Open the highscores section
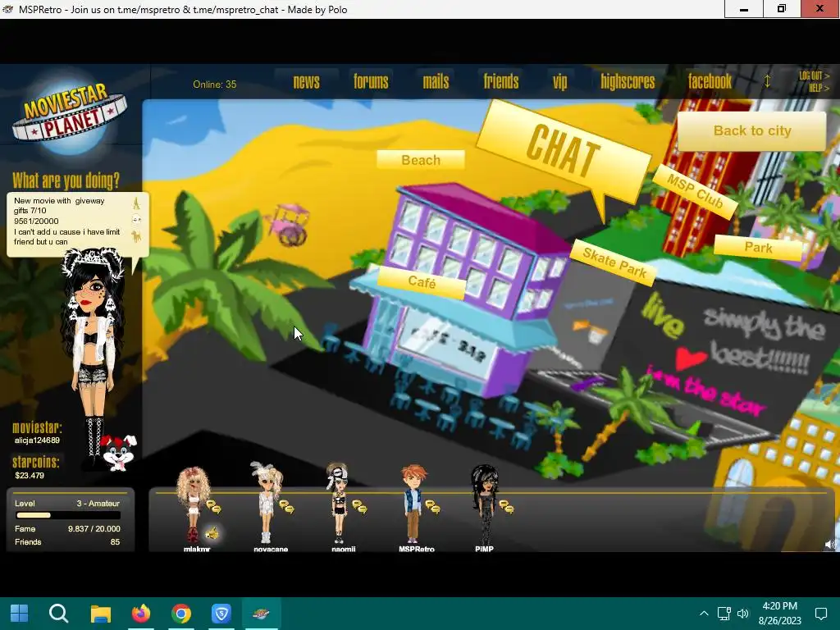This screenshot has width=840, height=630. click(628, 81)
